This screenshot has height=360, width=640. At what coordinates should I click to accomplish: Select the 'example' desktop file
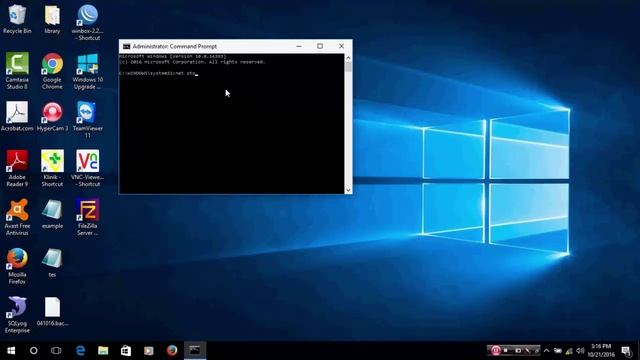pos(52,214)
